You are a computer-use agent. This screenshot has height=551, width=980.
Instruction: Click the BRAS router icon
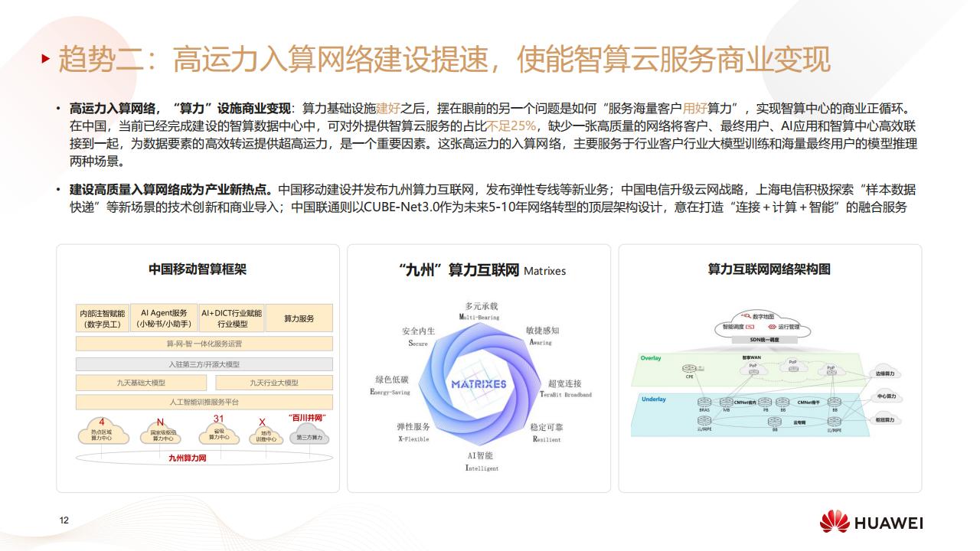click(x=704, y=402)
